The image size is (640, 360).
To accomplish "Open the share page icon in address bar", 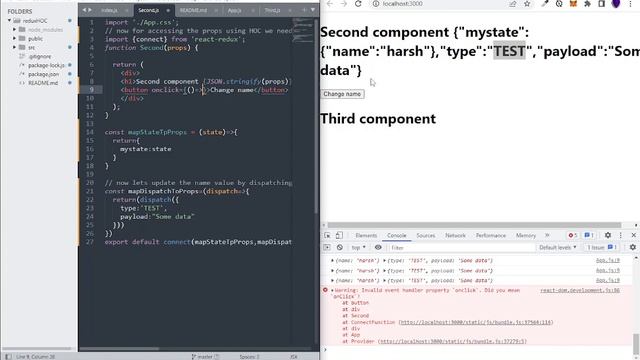I will click(x=512, y=4).
